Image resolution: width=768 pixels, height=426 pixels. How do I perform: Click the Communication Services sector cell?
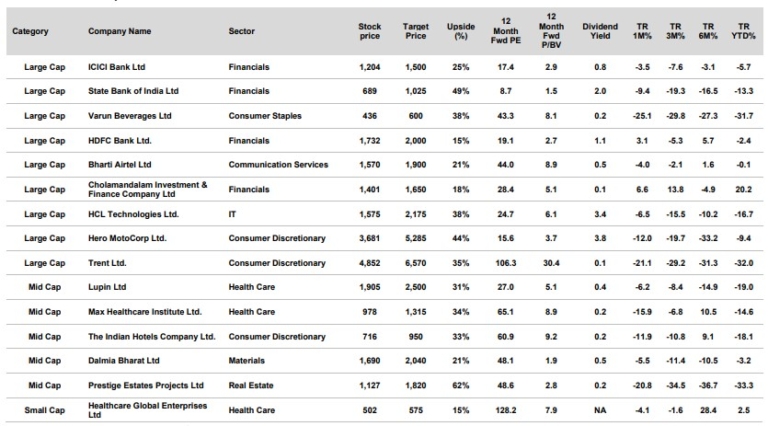click(278, 165)
